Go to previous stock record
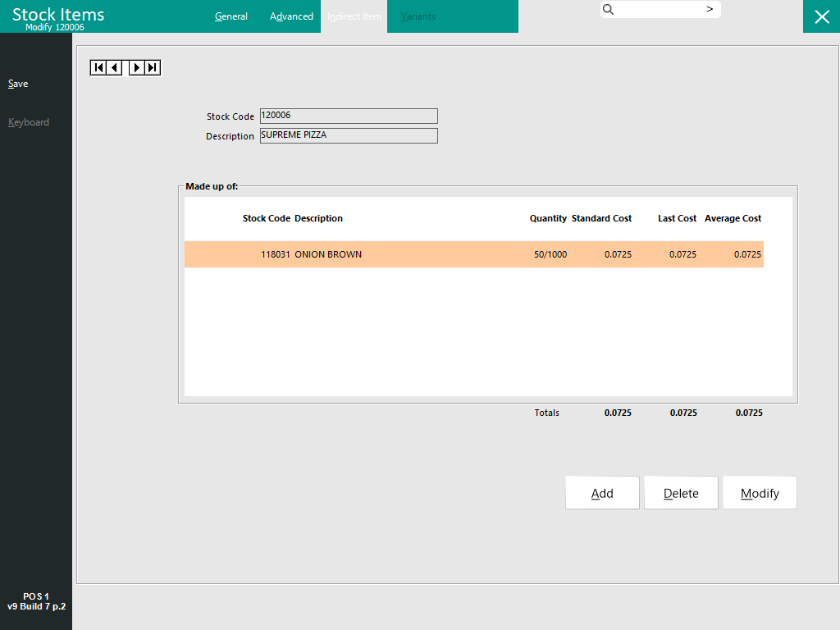The height and width of the screenshot is (630, 840). tap(115, 67)
